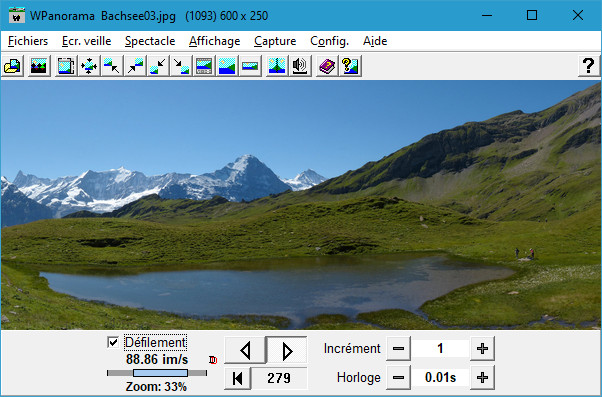Open the Config. menu
602x397 pixels.
click(329, 41)
